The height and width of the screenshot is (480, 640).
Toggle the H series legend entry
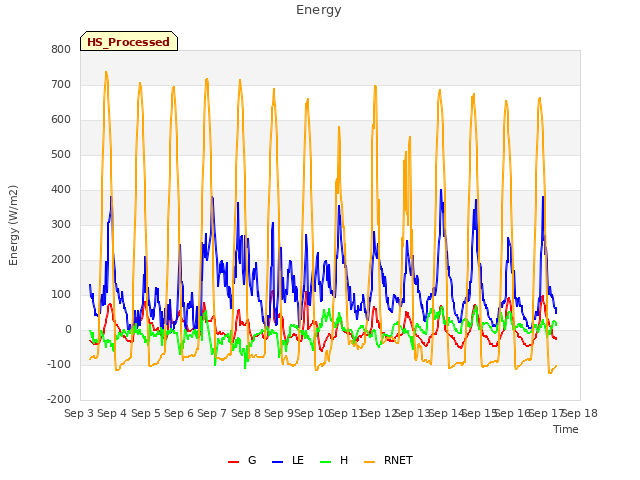coord(334,461)
